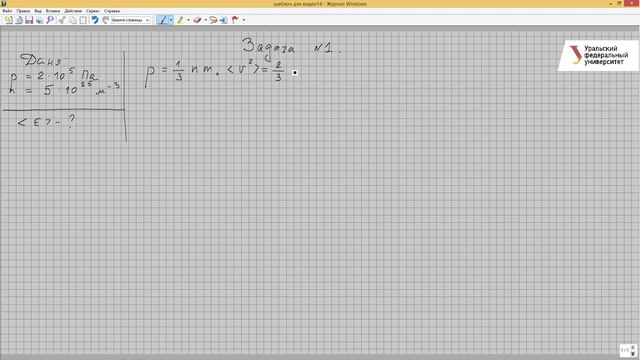
Task: Click the Уральский федеральный университет logo
Action: coord(598,56)
